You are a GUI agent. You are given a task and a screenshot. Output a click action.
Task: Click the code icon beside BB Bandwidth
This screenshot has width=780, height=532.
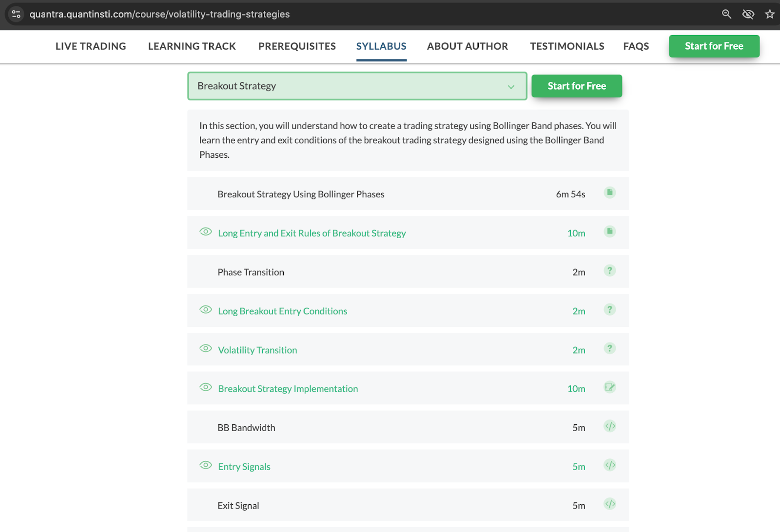[610, 426]
